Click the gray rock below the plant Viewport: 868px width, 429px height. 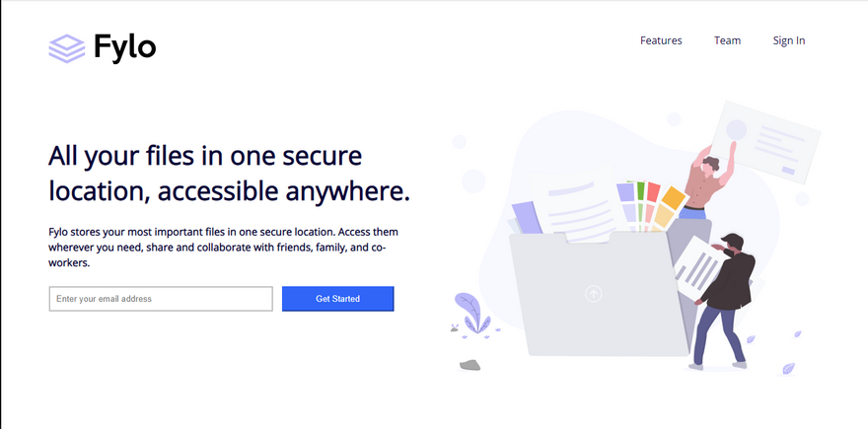pyautogui.click(x=470, y=365)
